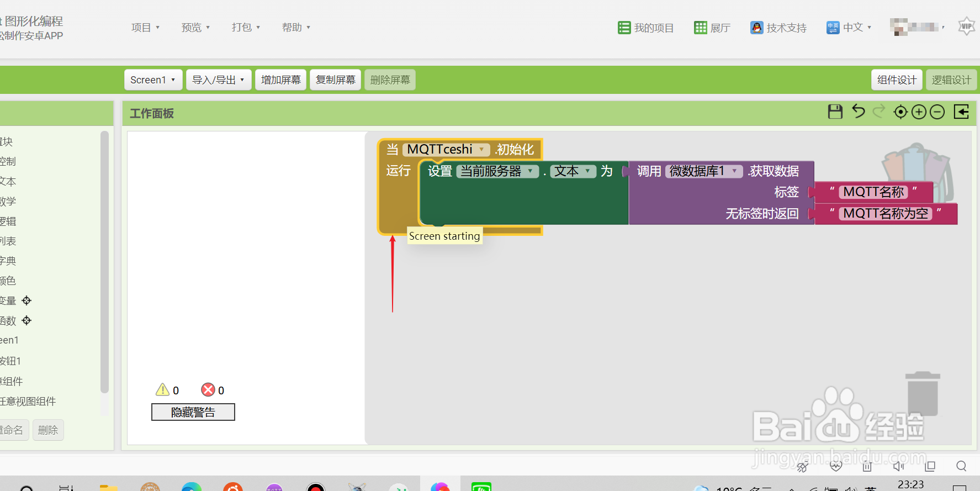The width and height of the screenshot is (980, 491).
Task: Select the 逻辑 block category
Action: click(8, 221)
